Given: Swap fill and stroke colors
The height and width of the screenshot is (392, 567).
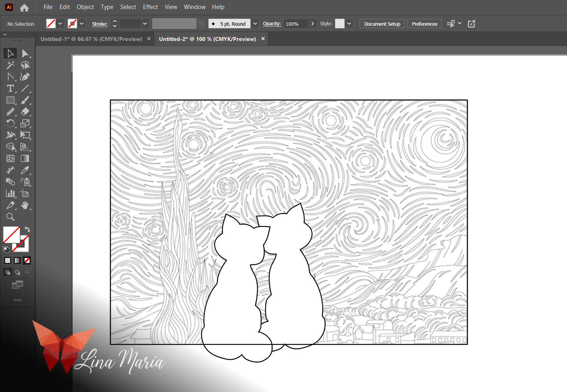Looking at the screenshot, I should point(27,230).
